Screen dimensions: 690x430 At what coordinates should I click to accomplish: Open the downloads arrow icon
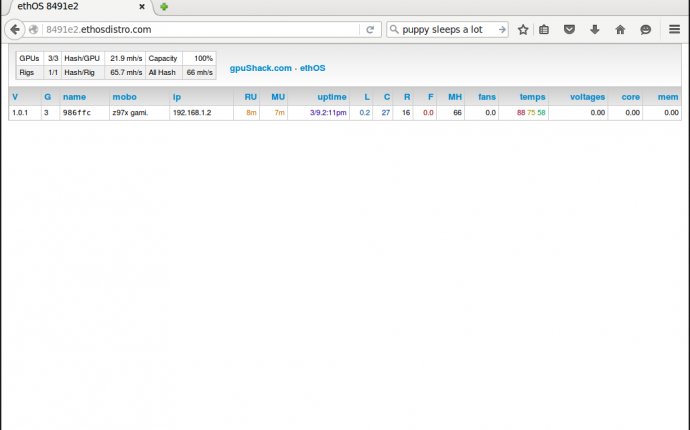[595, 29]
